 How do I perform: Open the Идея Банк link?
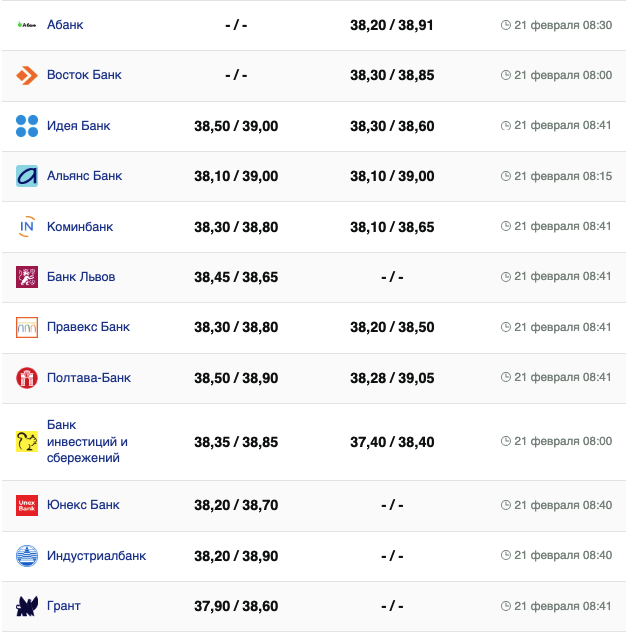78,126
